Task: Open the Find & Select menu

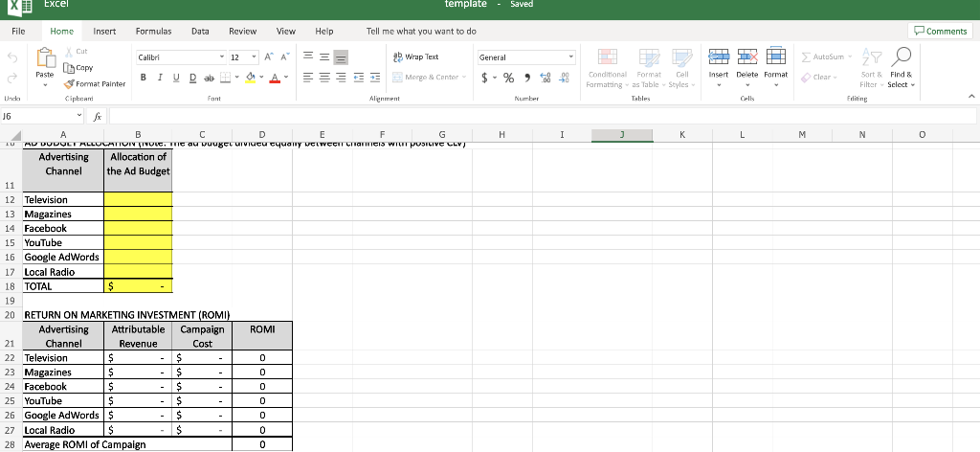Action: (901, 68)
